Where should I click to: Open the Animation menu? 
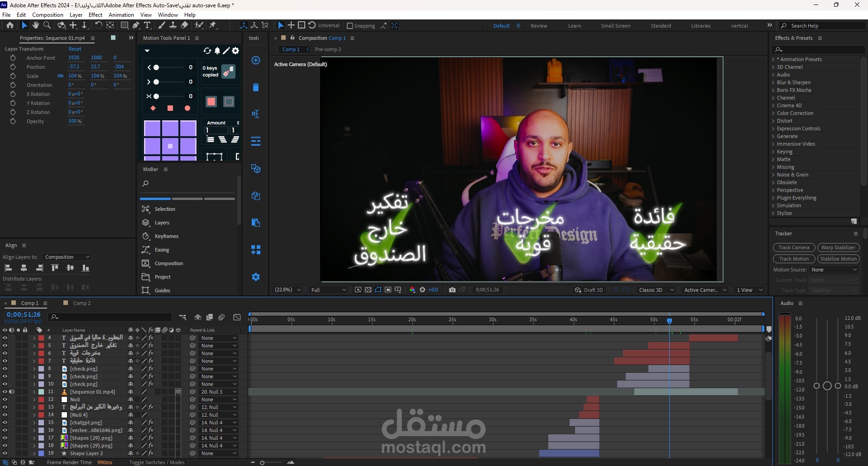pos(120,14)
